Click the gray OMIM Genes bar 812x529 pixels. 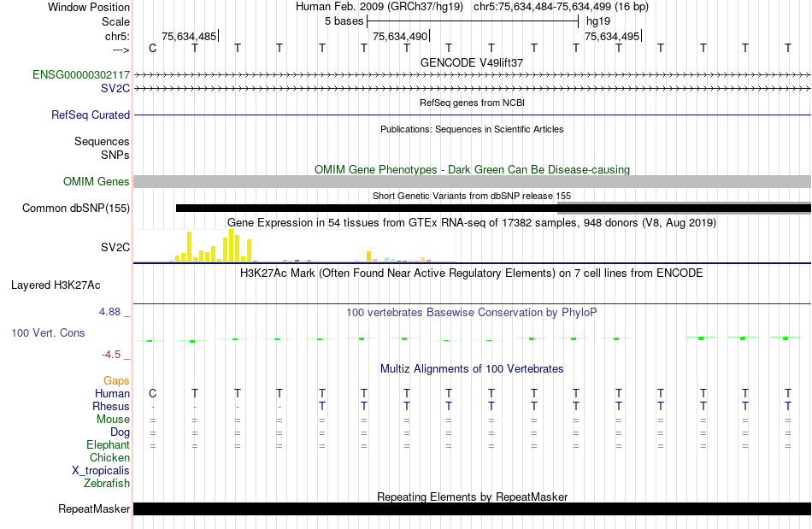coord(472,182)
